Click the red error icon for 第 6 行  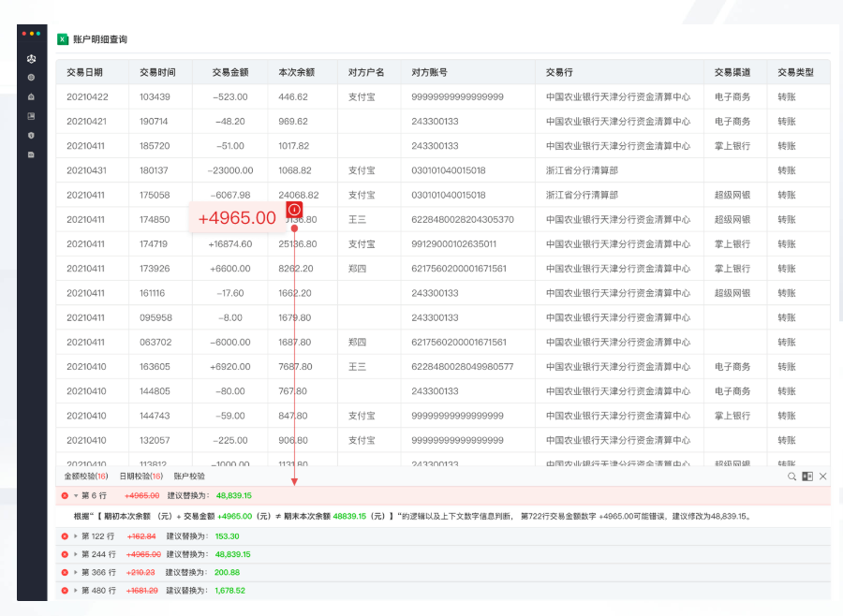[x=65, y=495]
